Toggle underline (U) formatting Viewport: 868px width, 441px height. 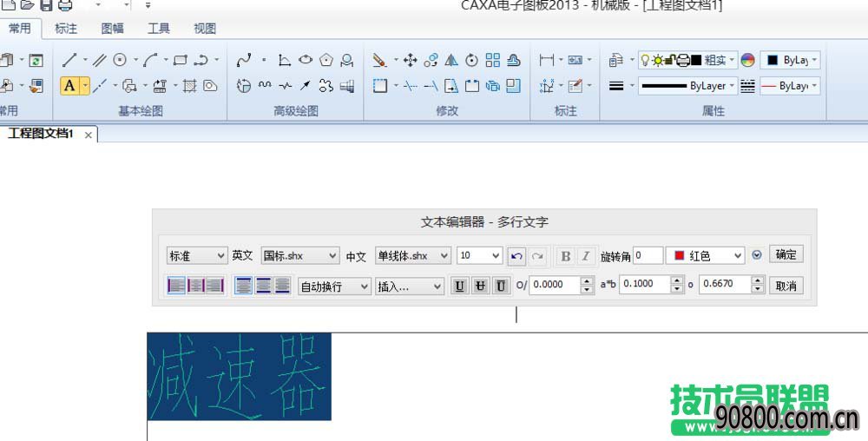point(459,286)
